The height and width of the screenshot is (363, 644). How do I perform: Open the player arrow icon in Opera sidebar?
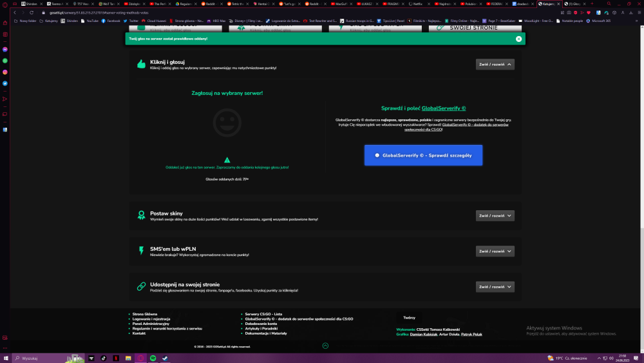(5, 99)
